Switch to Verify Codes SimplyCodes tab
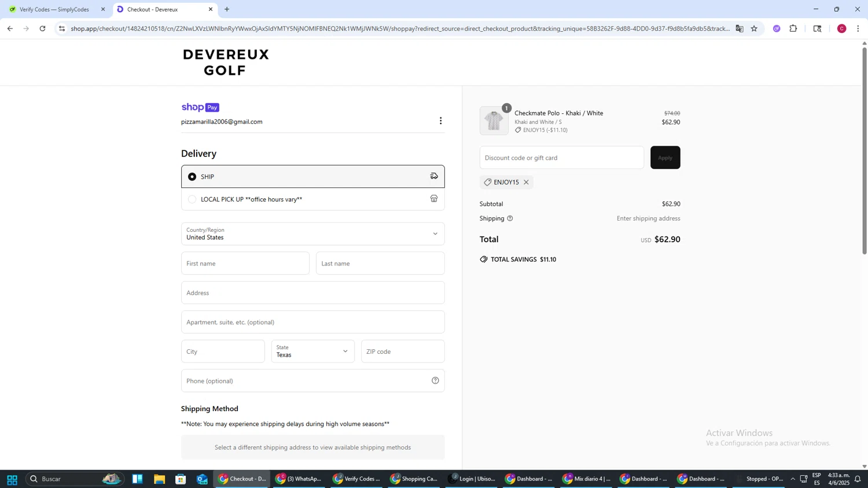The image size is (868, 488). point(54,9)
